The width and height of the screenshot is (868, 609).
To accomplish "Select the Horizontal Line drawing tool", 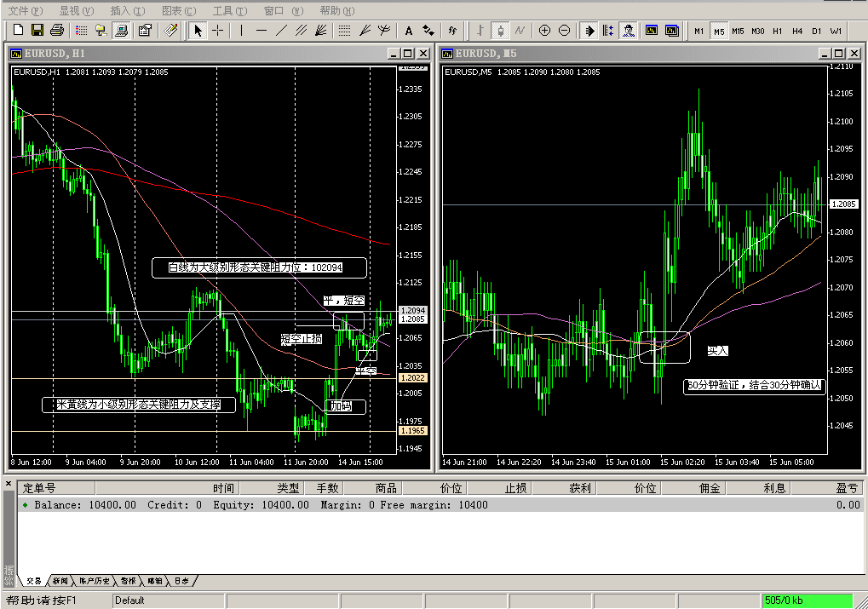I will tap(262, 31).
